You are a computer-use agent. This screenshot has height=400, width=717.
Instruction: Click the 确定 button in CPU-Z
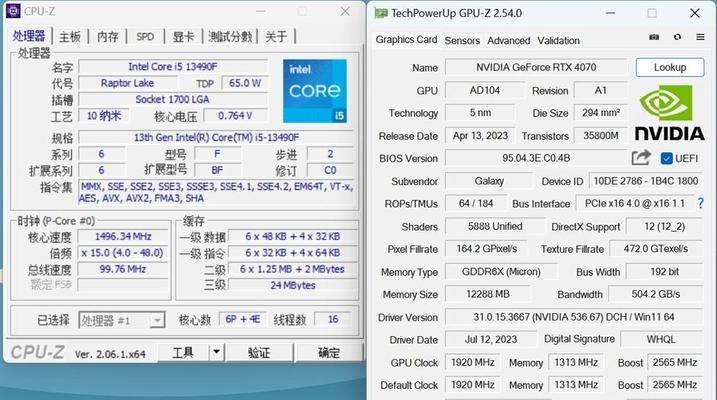[329, 352]
